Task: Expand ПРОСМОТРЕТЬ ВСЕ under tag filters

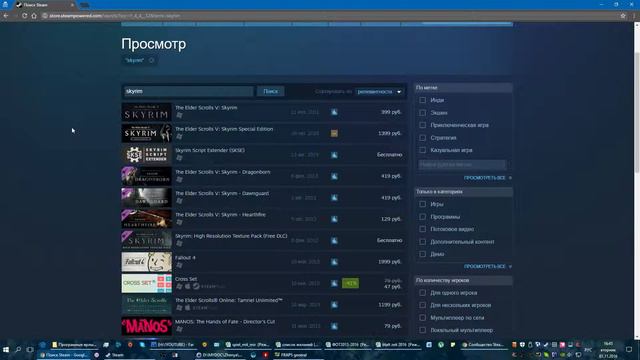Action: point(487,178)
